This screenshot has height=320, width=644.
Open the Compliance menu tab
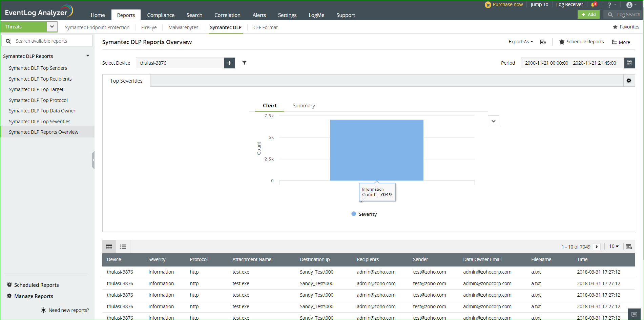[161, 15]
